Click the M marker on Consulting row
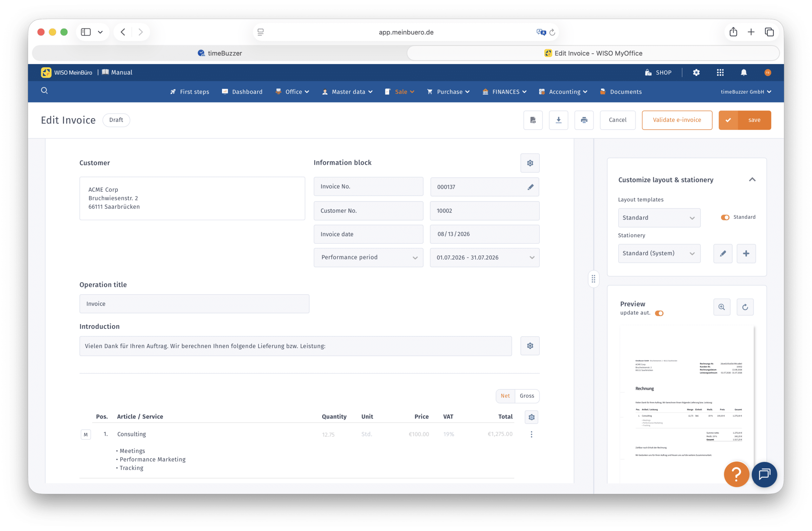 pos(86,435)
